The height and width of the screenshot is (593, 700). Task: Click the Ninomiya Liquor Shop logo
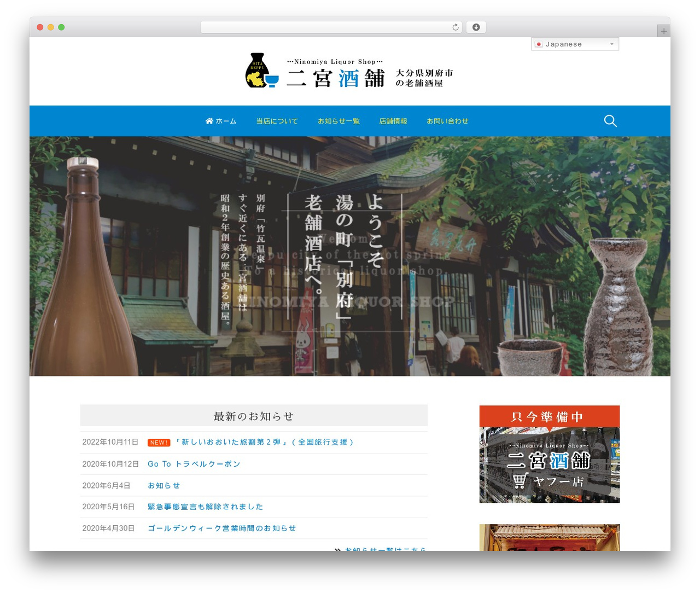click(349, 71)
